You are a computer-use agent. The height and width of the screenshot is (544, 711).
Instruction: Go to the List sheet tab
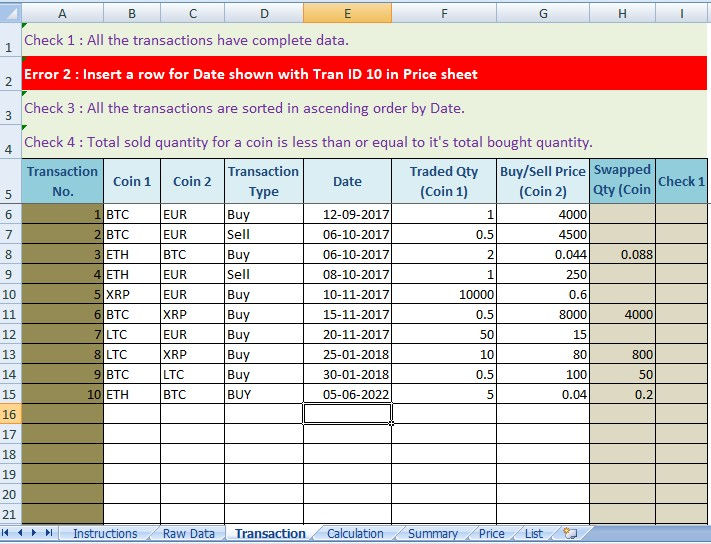click(x=534, y=534)
